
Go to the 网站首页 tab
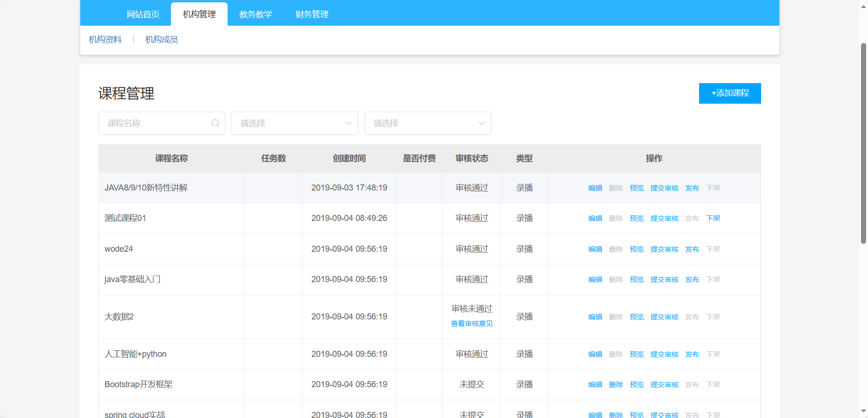point(143,14)
